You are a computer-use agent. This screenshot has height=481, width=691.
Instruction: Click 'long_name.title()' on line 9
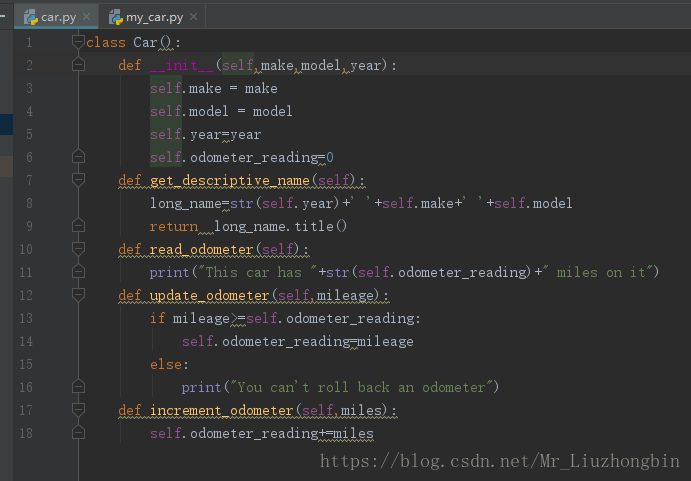[280, 226]
